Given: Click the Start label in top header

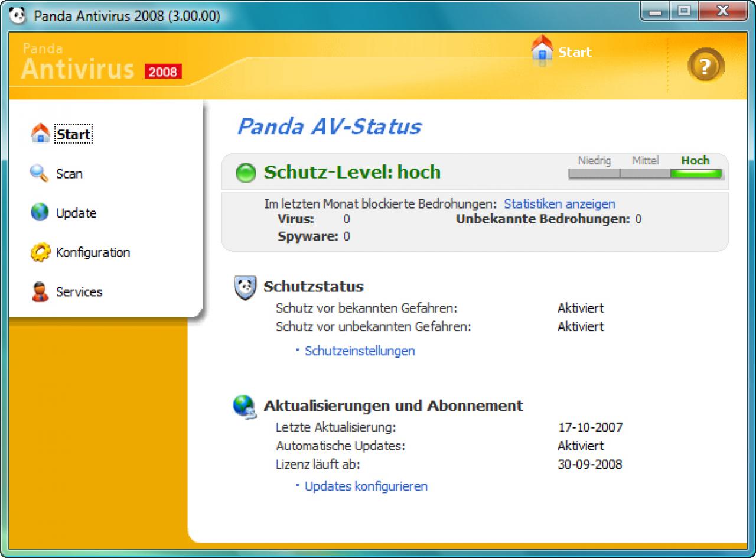Looking at the screenshot, I should [575, 52].
